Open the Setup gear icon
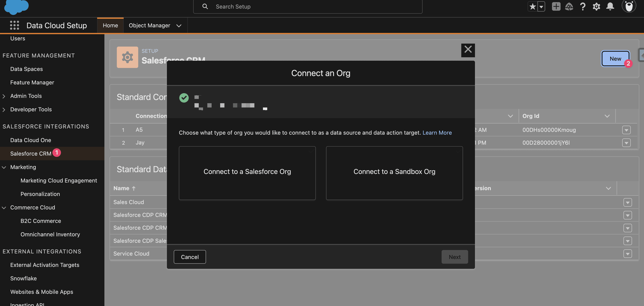The width and height of the screenshot is (644, 306). point(596,6)
